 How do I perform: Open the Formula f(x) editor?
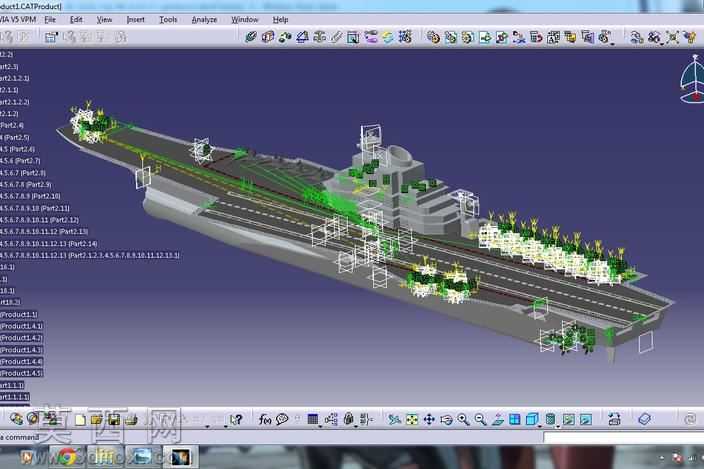coord(264,420)
